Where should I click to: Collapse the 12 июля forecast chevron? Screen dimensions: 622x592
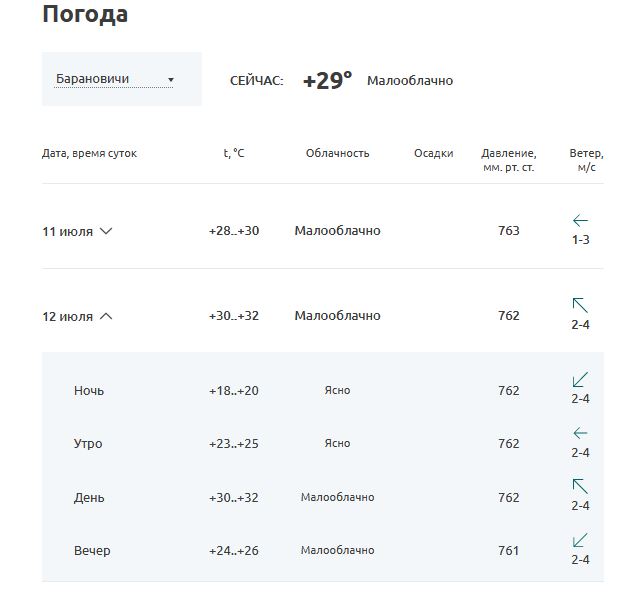pyautogui.click(x=106, y=316)
